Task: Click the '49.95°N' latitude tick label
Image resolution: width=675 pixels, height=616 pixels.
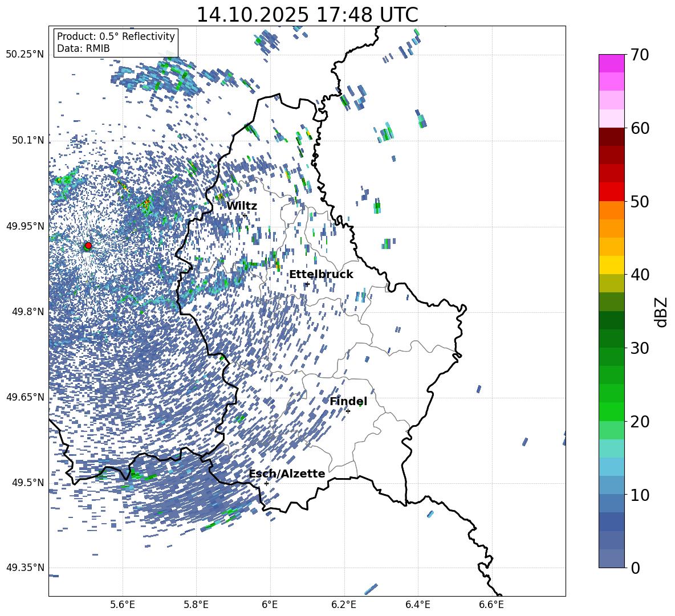Action: point(25,226)
